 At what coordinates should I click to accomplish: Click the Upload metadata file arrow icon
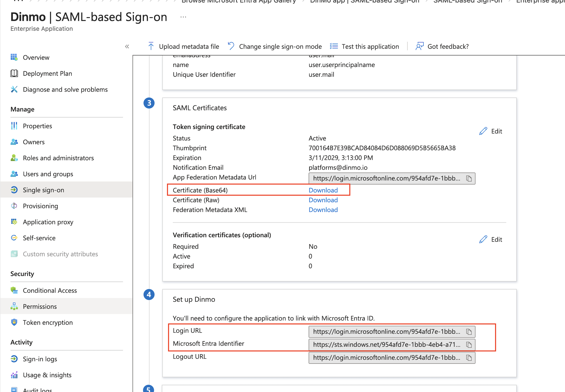point(151,46)
